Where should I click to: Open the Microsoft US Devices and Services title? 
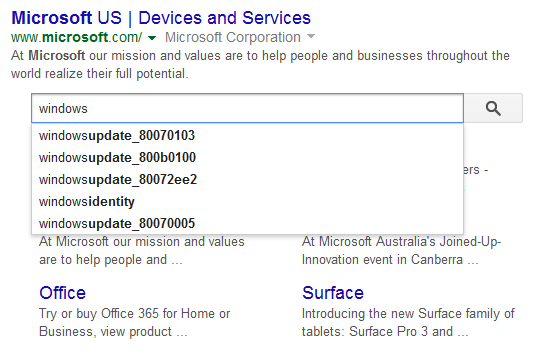click(161, 18)
